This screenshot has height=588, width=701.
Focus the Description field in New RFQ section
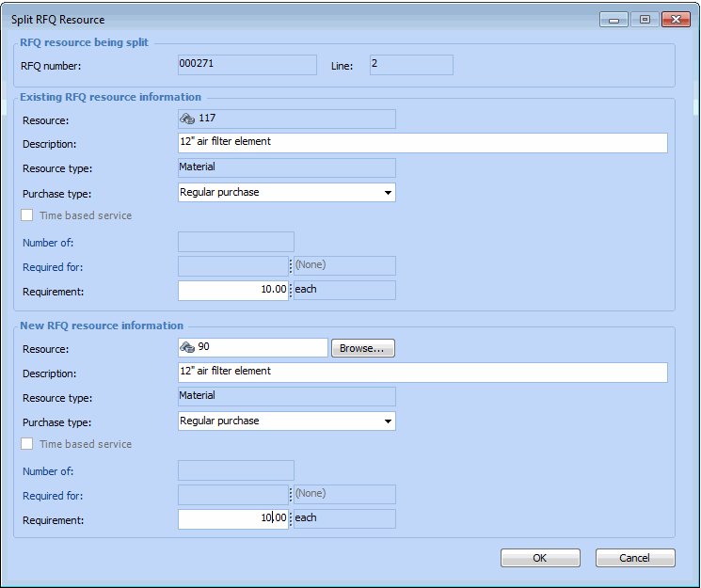[422, 372]
